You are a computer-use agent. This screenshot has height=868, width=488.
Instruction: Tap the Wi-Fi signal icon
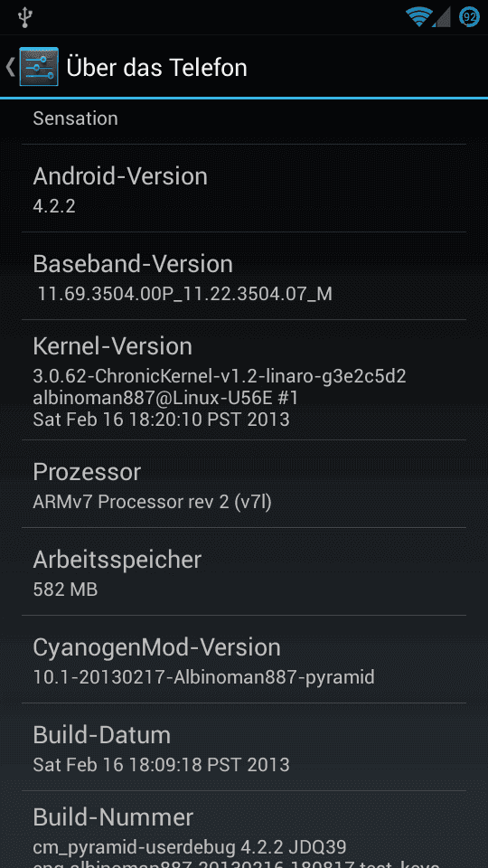click(x=418, y=17)
